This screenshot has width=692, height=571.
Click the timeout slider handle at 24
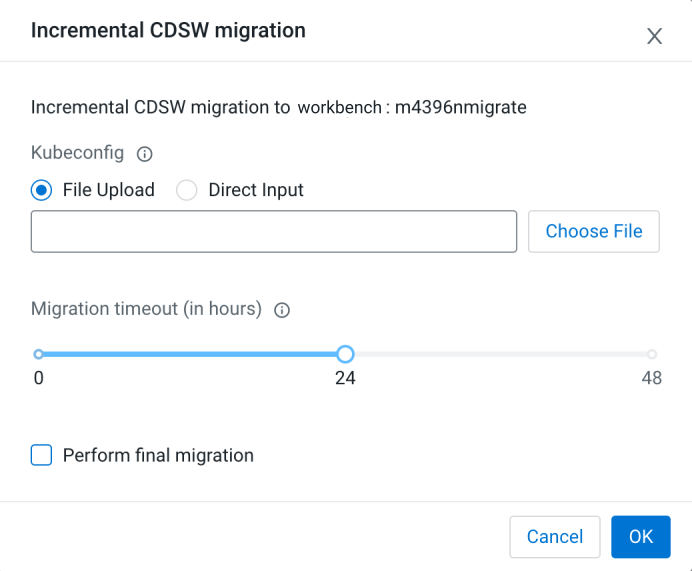(x=345, y=354)
